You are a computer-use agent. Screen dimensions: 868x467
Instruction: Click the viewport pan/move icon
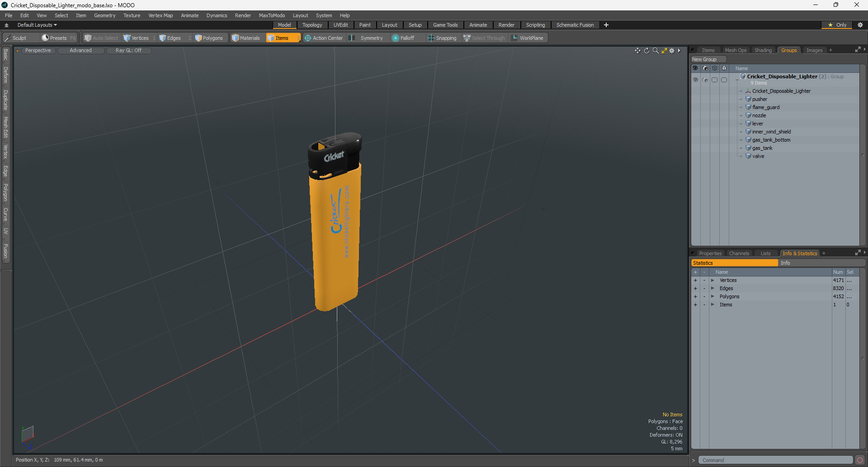pos(637,51)
